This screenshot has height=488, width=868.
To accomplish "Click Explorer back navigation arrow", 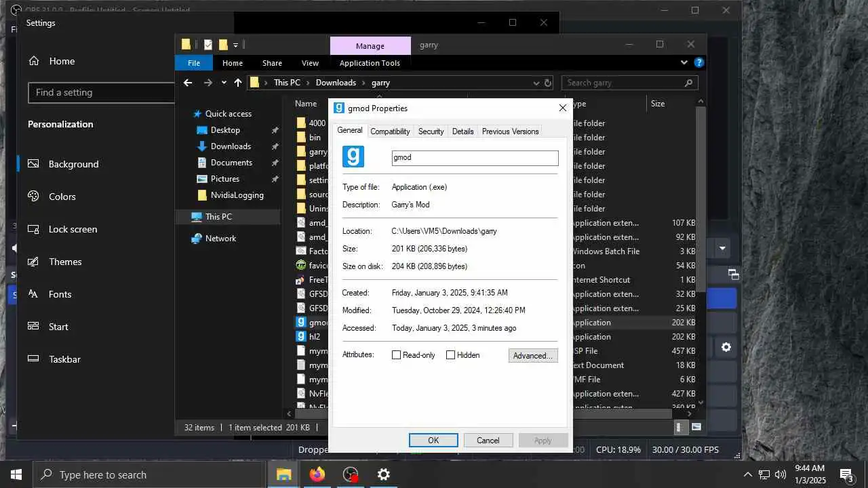I will (188, 83).
